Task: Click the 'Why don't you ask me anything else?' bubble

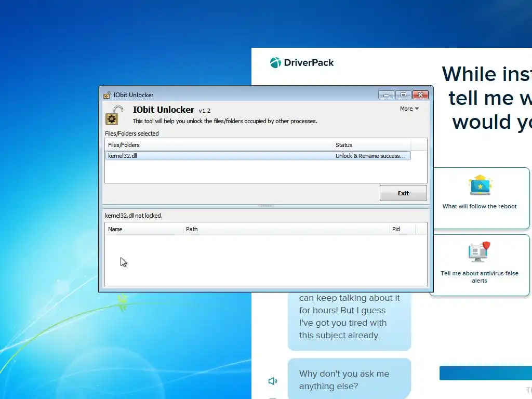Action: (x=350, y=379)
